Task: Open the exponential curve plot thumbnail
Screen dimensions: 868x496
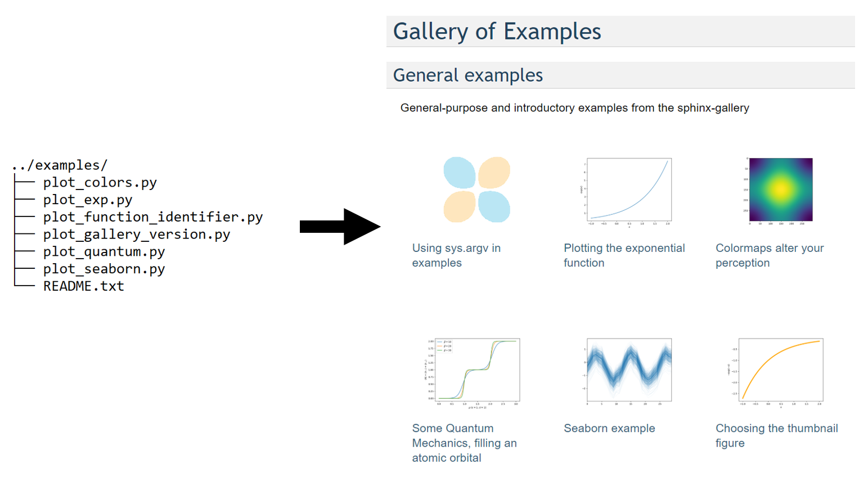Action: point(628,191)
